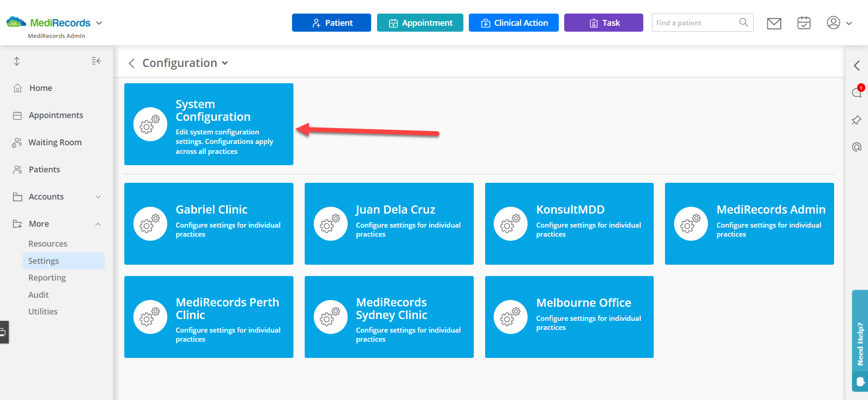Expand the right panel with the left chevron
The image size is (868, 400).
tap(857, 66)
